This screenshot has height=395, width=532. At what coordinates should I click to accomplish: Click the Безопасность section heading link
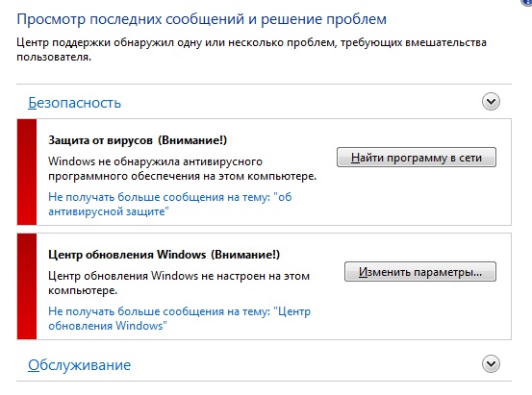[74, 103]
